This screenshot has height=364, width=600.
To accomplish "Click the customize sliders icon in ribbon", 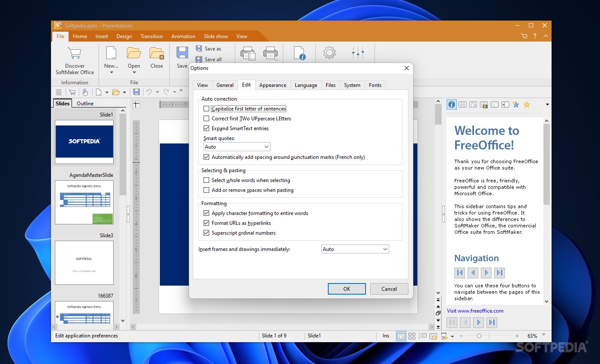I will click(358, 53).
